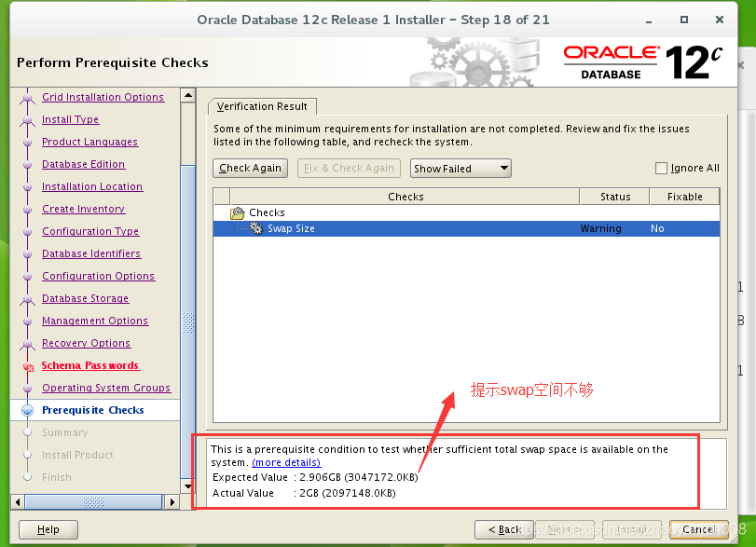Click the sidebar scroll right arrow
Viewport: 756px width, 547px height.
172,502
